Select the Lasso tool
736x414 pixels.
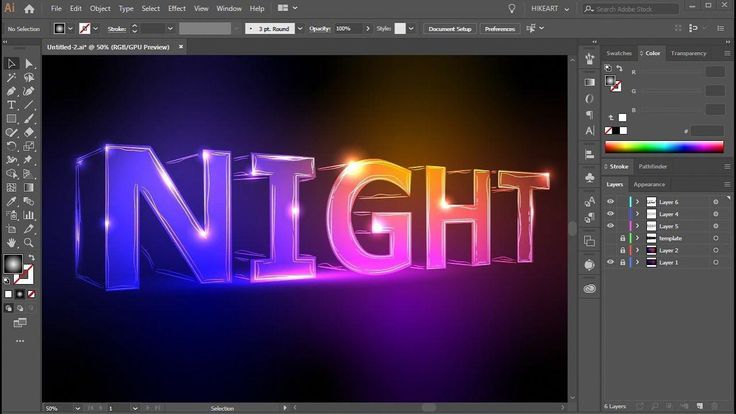29,77
